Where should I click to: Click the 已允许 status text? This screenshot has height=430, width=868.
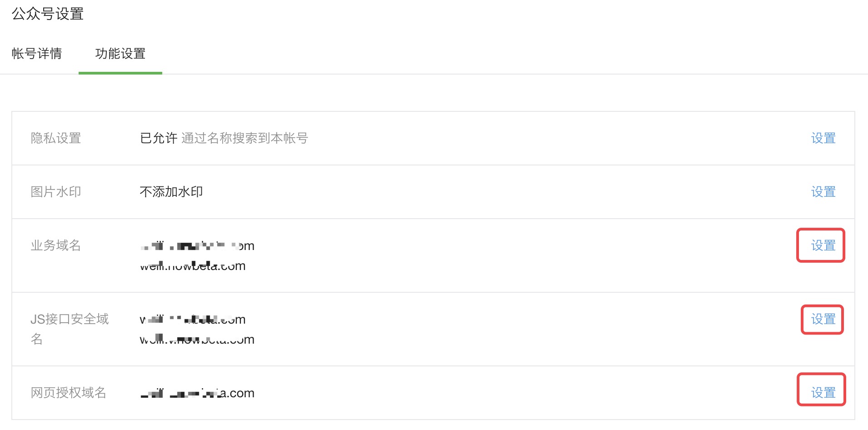pyautogui.click(x=159, y=138)
